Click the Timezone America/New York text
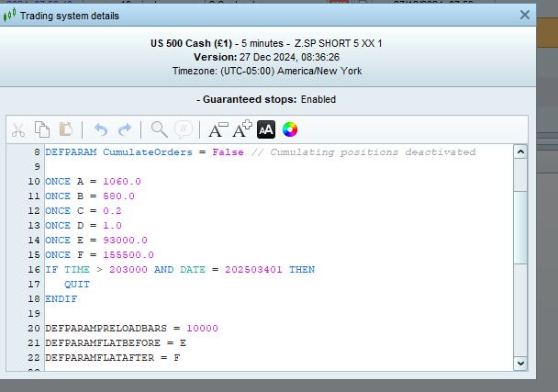This screenshot has width=558, height=392. 267,71
